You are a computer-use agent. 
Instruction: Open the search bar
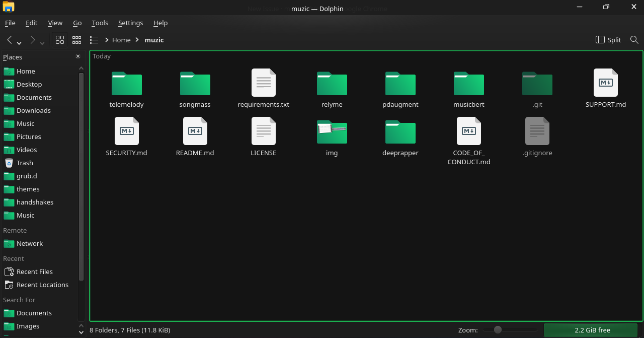634,40
